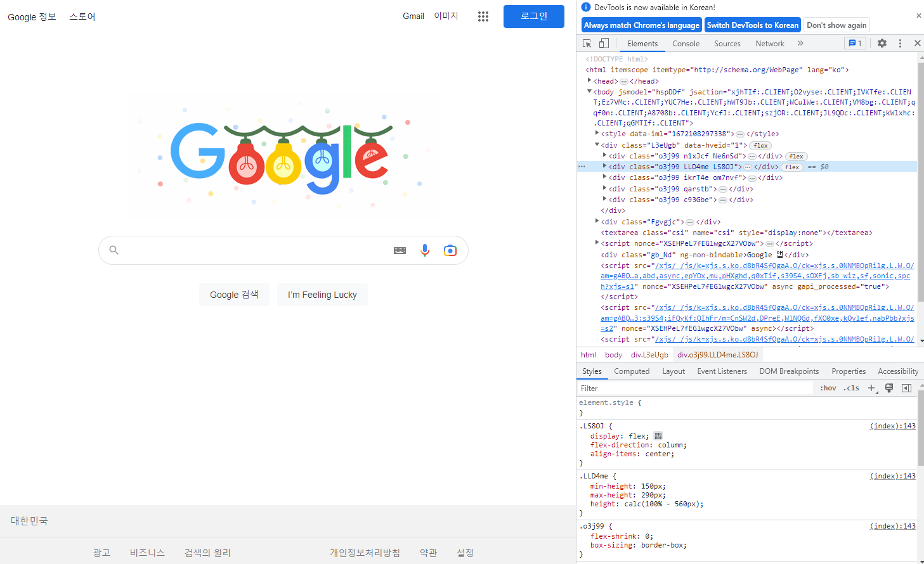
Task: Open DevTools three-dot customize menu
Action: (x=900, y=43)
